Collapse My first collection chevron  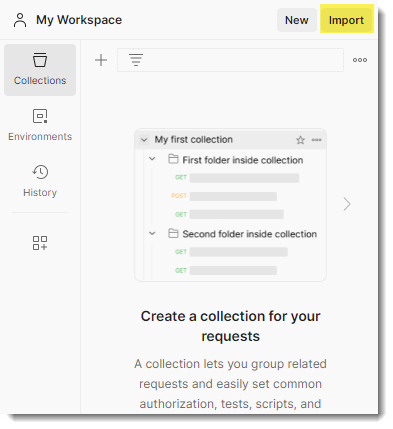(x=144, y=140)
